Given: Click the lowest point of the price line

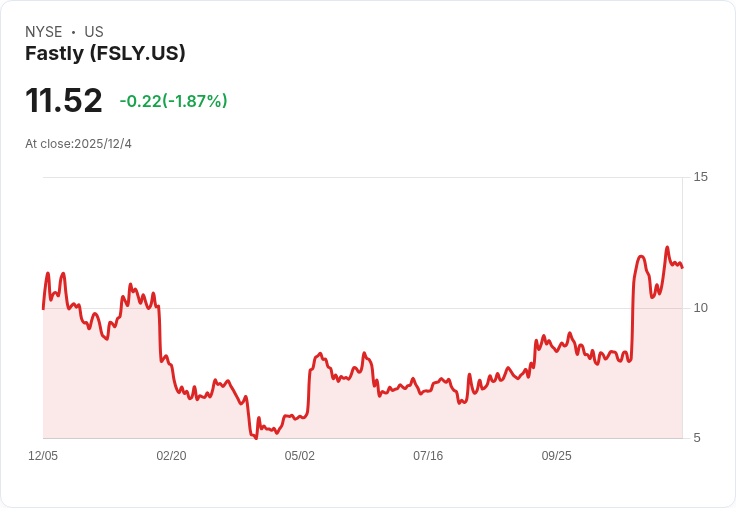Looking at the screenshot, I should coord(256,437).
